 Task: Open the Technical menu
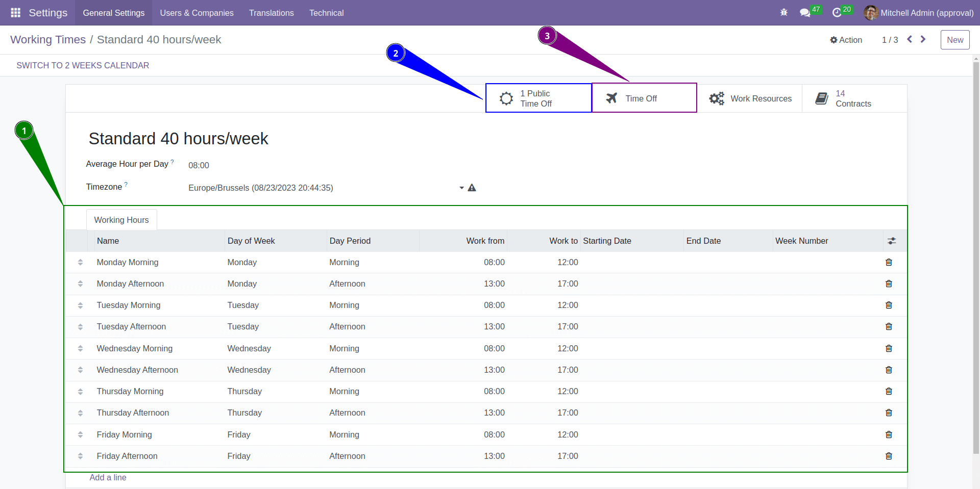pyautogui.click(x=326, y=13)
